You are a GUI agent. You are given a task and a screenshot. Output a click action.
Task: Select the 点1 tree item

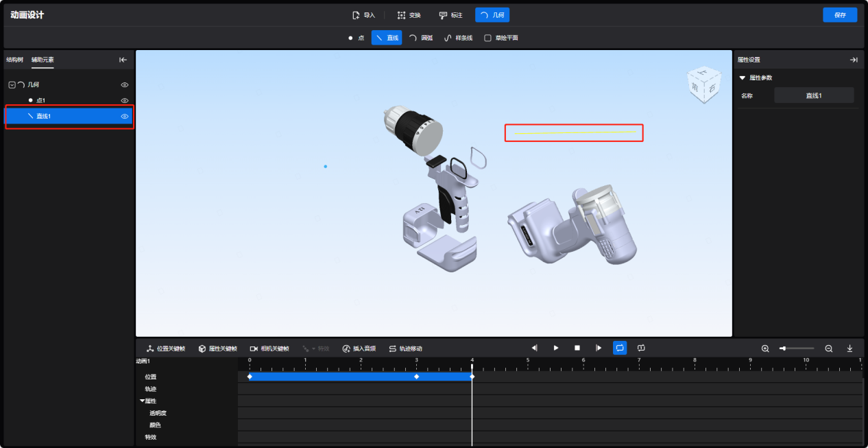[40, 101]
